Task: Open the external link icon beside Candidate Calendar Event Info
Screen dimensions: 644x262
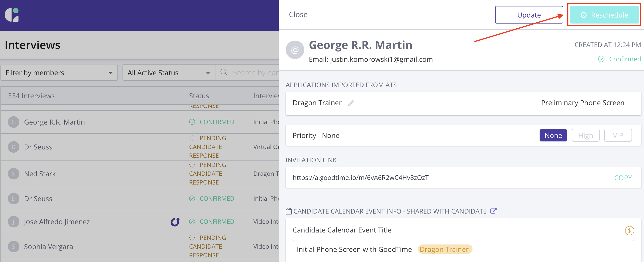Action: [493, 211]
